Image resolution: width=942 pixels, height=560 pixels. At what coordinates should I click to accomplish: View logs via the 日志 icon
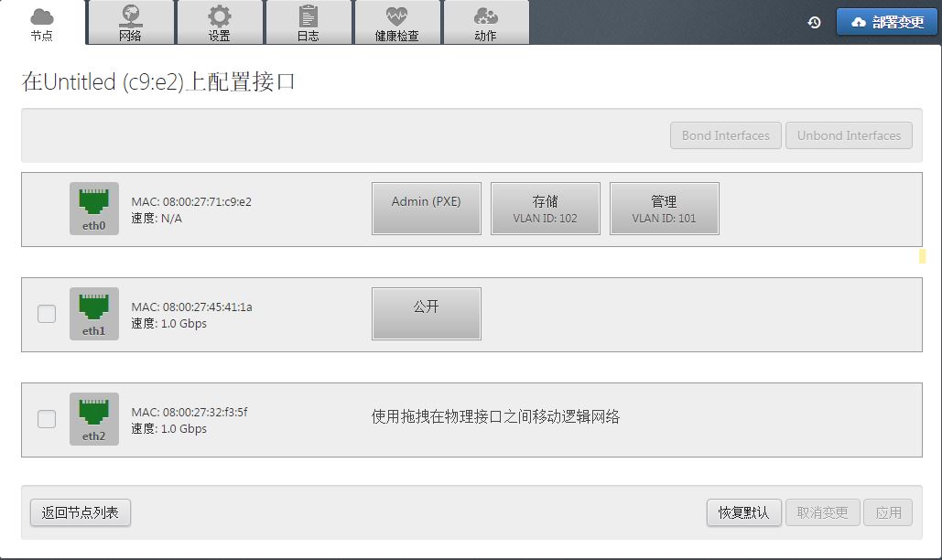309,22
